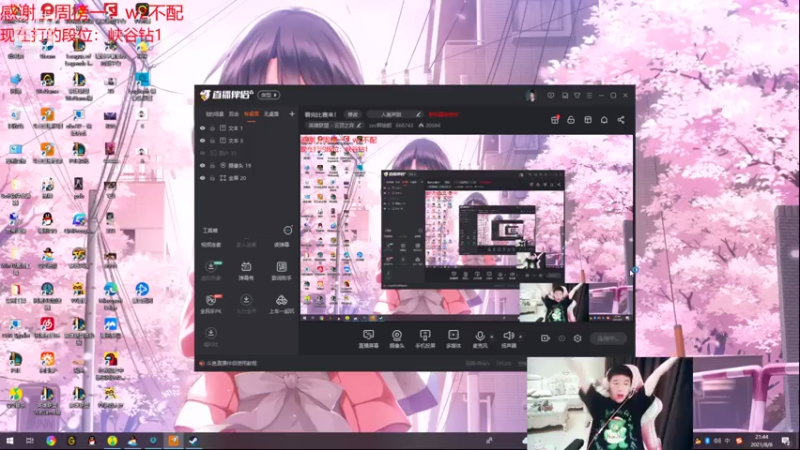800x450 pixels.
Task: Open Windows Start menu on taskbar
Action: [x=9, y=440]
